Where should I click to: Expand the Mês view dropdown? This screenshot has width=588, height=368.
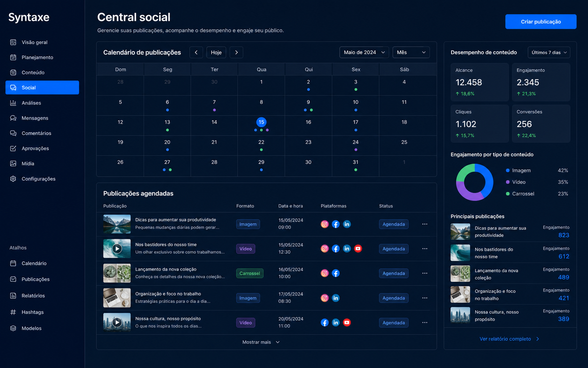(411, 52)
